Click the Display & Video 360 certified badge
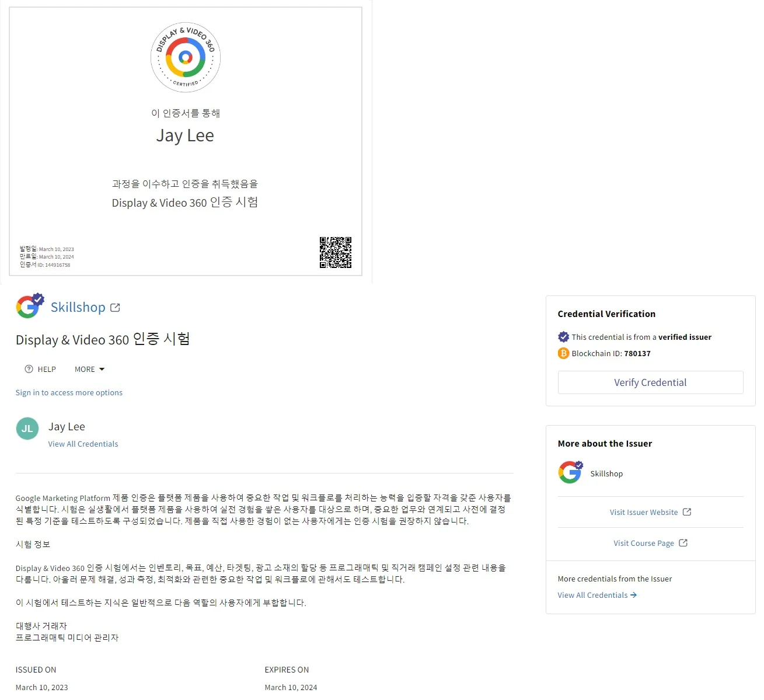This screenshot has width=764, height=700. (186, 57)
